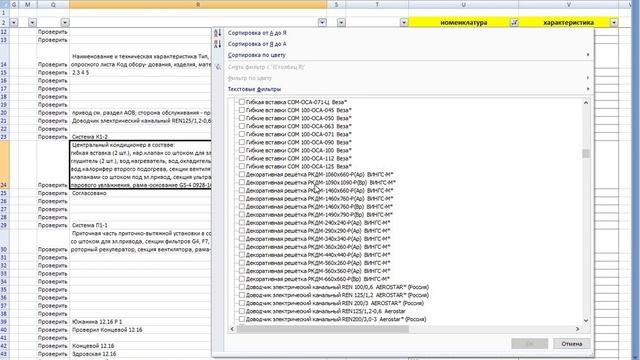Check Декоративная решётка РКДМ-1490х790-Р(Вр) box

242,215
